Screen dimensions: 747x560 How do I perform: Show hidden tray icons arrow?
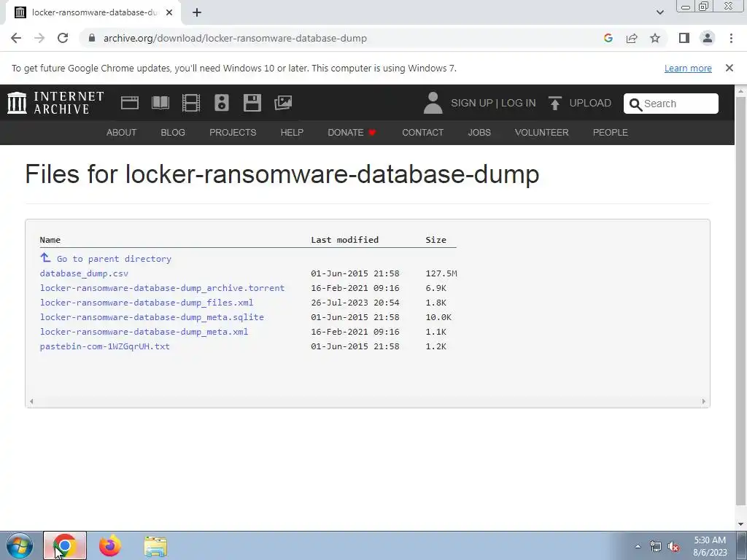click(638, 546)
